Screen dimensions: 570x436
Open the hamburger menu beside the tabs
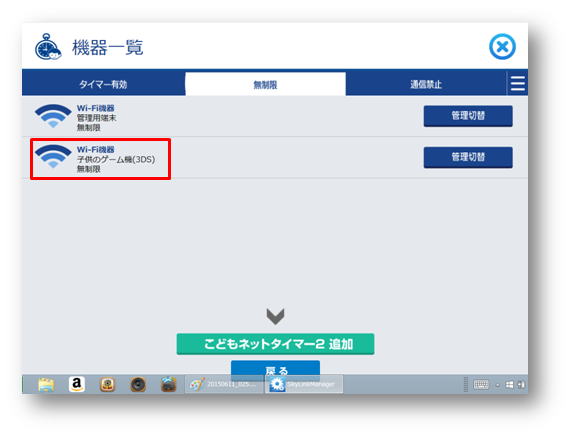click(517, 84)
